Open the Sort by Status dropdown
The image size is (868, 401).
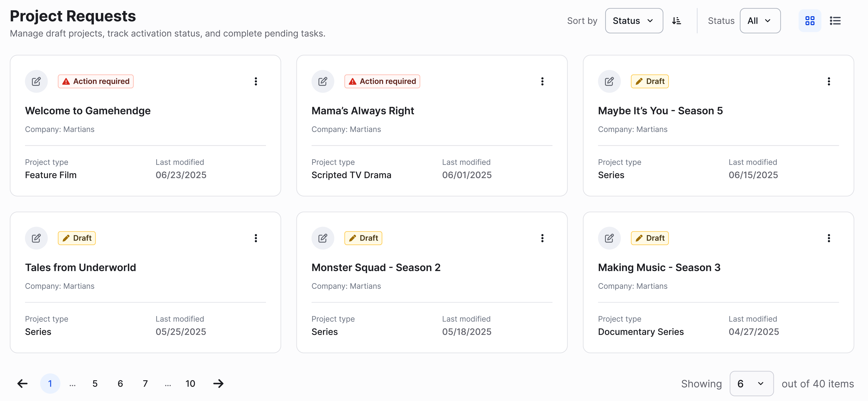[634, 20]
